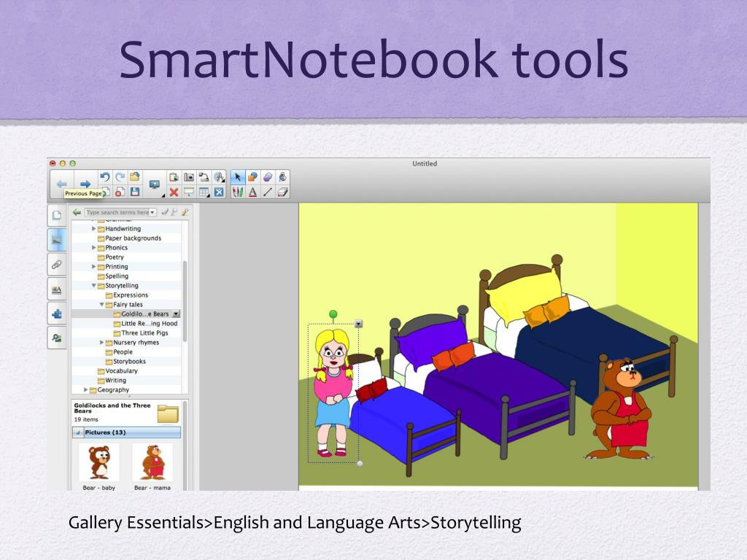The image size is (747, 560).
Task: Open the blue add-ons tools icon
Action: (x=219, y=192)
